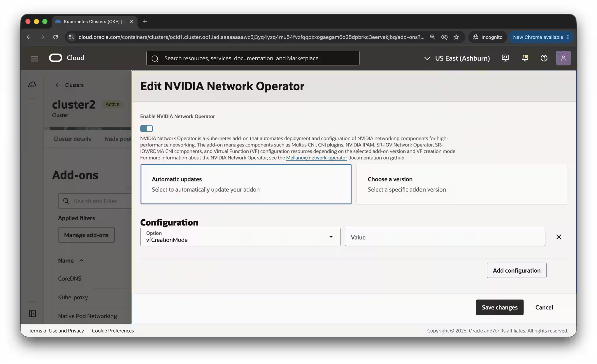Click the configuration Value input field
The height and width of the screenshot is (364, 597).
(445, 237)
